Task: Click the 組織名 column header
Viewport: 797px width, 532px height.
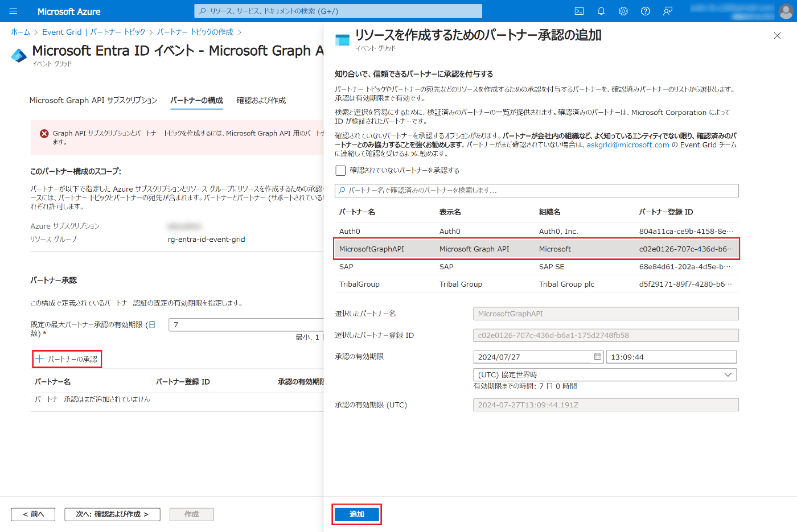Action: [549, 212]
